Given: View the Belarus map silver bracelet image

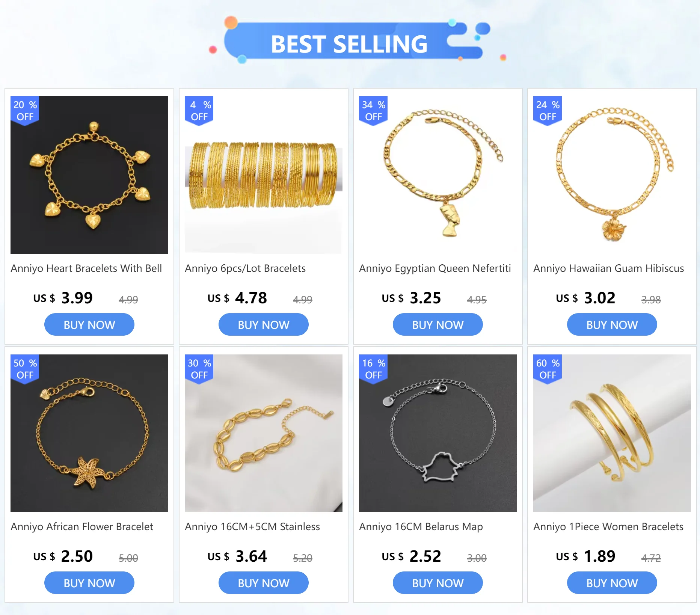Looking at the screenshot, I should 438,433.
